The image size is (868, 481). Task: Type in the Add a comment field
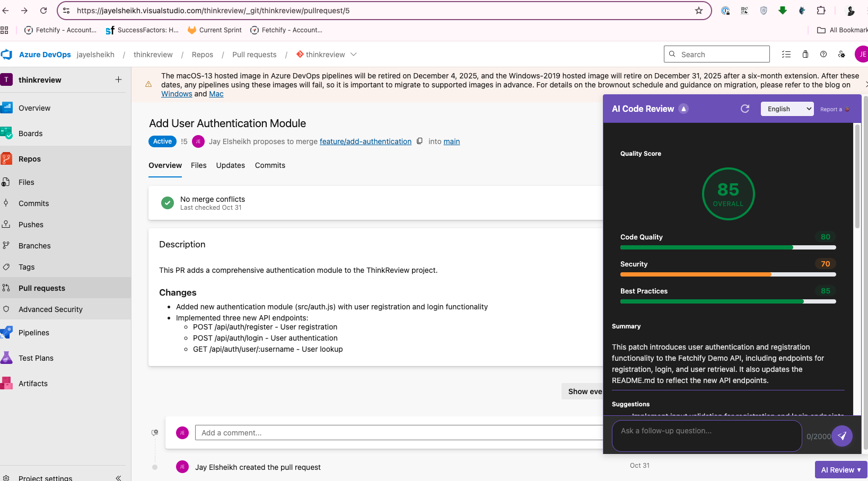371,433
